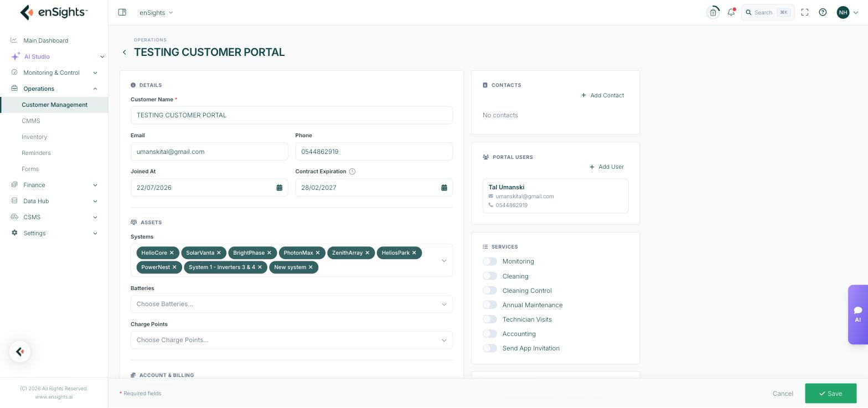Screen dimensions: 868x408
Task: Remove the PhotonMax system tag
Action: point(318,253)
